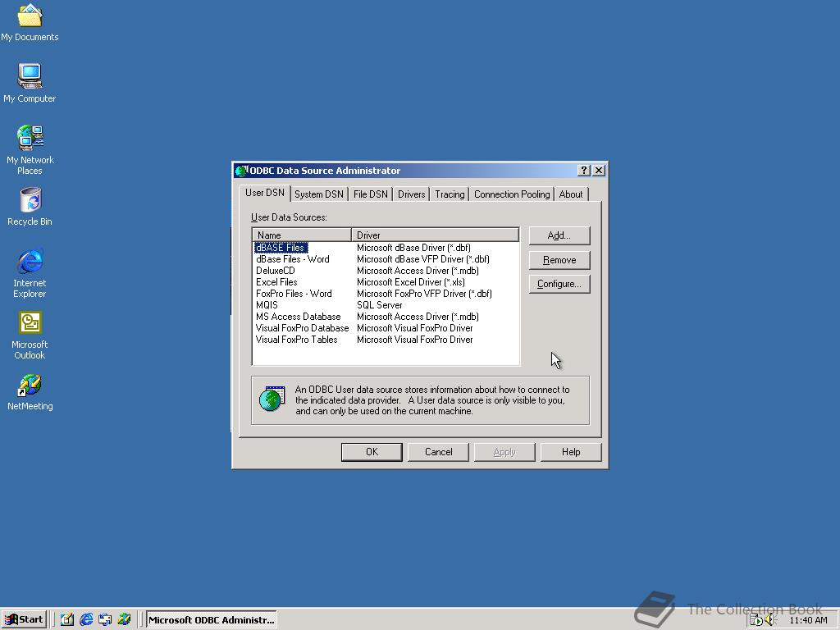Select the MS Access Database row
Viewport: 840px width, 630px height.
pyautogui.click(x=298, y=317)
